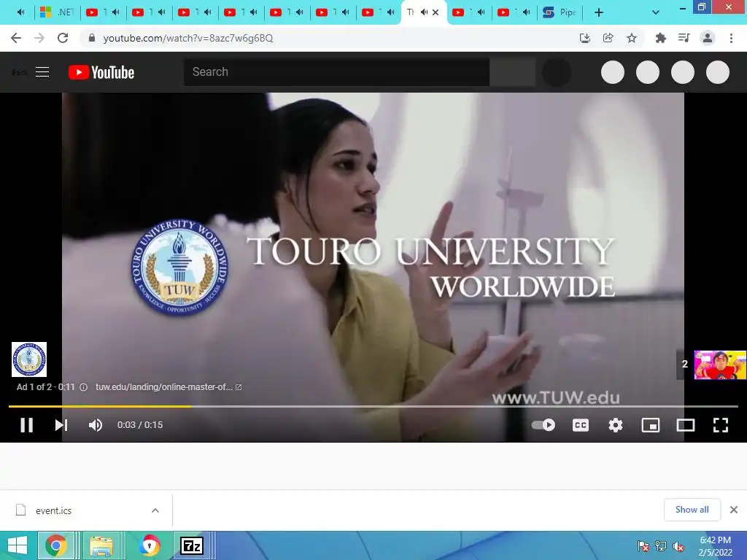Click the address bar URL youtube.com/watch

187,38
